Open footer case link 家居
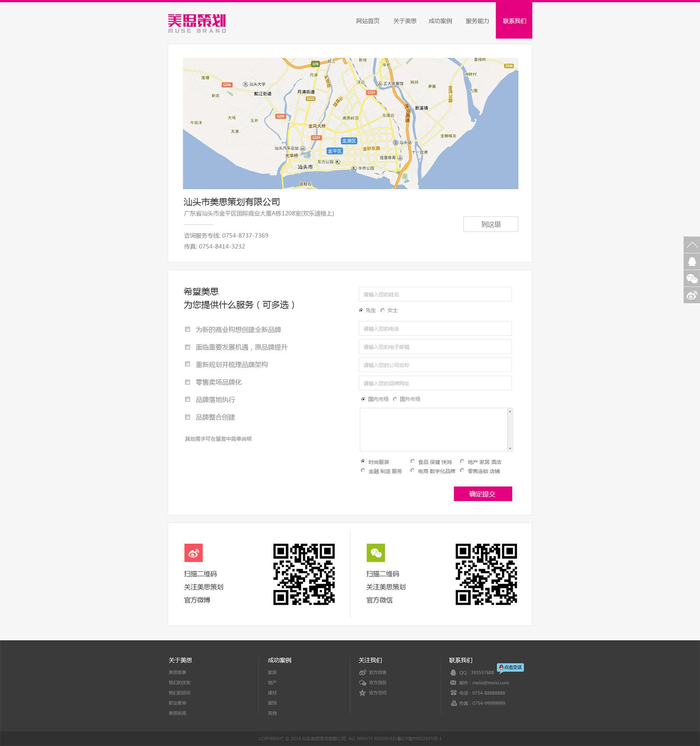Image resolution: width=700 pixels, height=746 pixels. point(272,673)
